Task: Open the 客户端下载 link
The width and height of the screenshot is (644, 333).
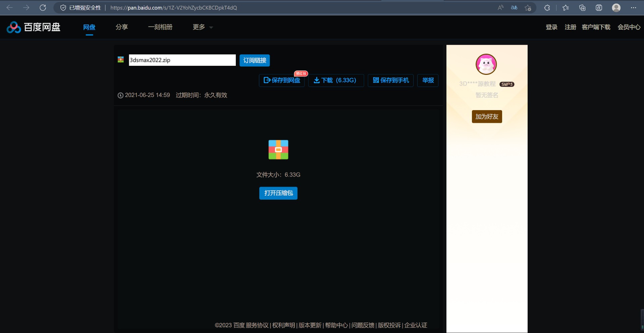Action: coord(596,27)
